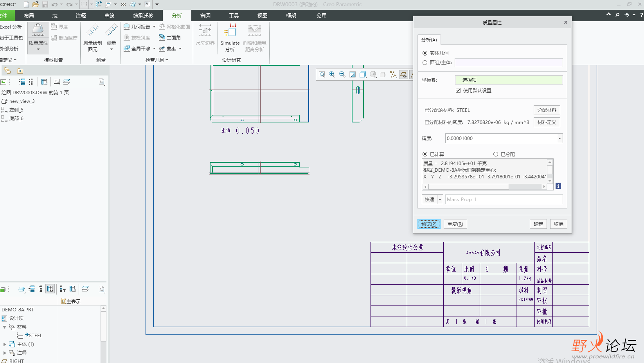Click the 取消 button
The image size is (644, 363).
point(559,224)
